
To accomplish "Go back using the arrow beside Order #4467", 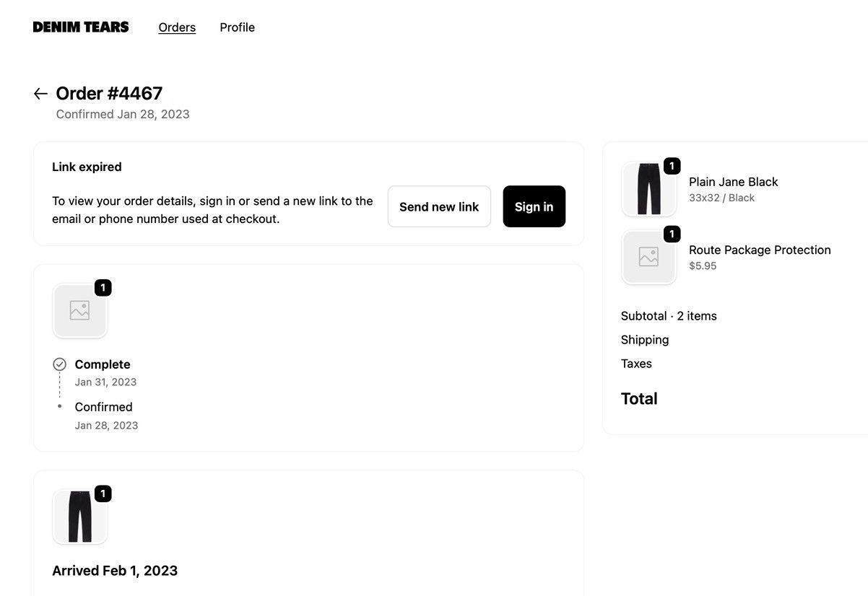I will [x=40, y=94].
